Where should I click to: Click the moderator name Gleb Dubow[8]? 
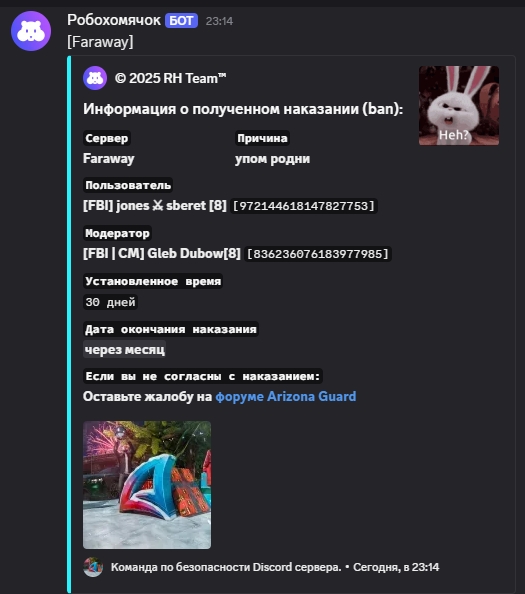(162, 253)
